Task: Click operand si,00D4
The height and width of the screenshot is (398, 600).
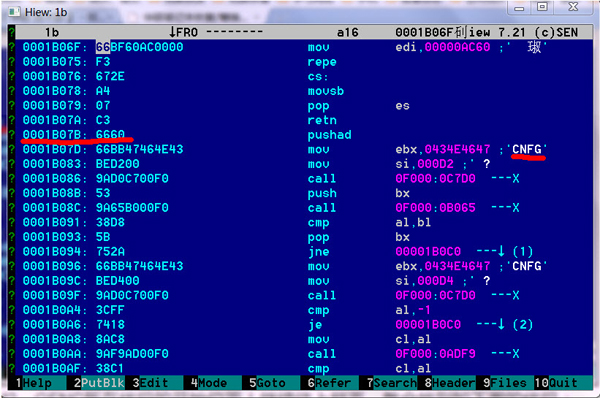Action: point(424,281)
